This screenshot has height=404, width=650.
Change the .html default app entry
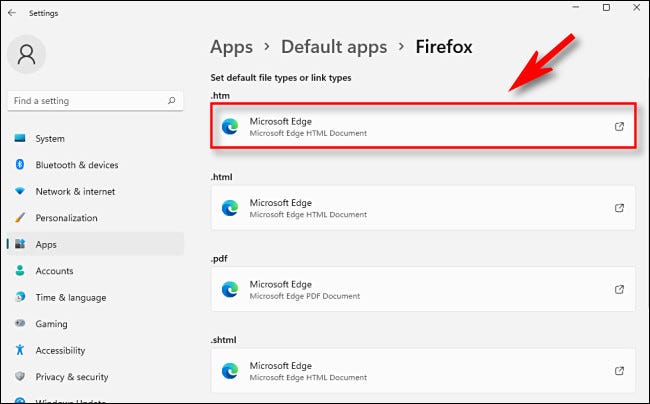[x=422, y=208]
